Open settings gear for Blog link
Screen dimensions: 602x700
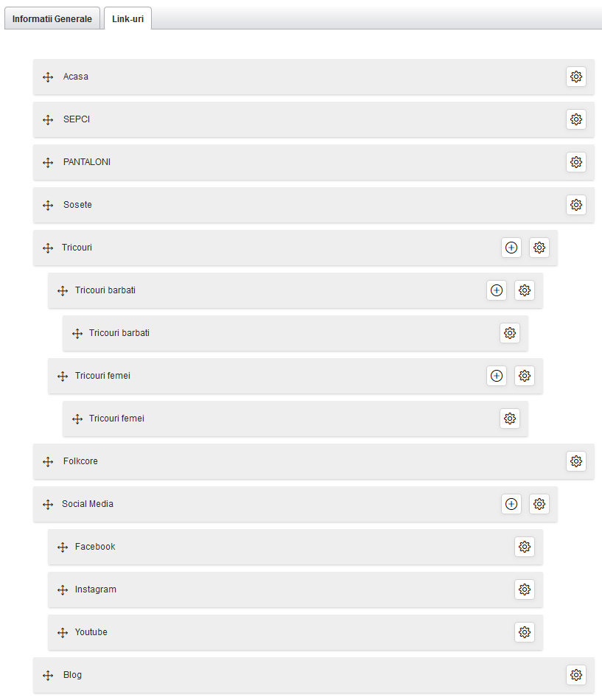pyautogui.click(x=576, y=675)
